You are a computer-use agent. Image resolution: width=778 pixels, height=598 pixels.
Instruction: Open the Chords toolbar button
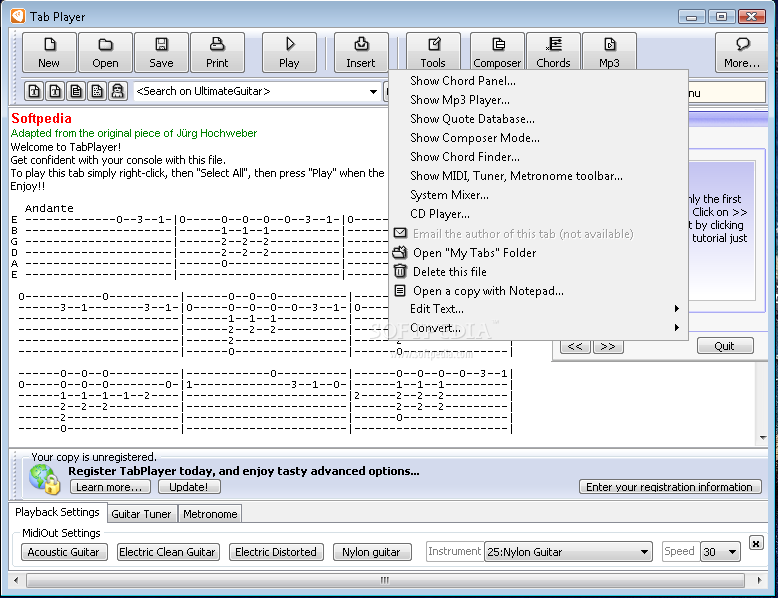[x=553, y=53]
